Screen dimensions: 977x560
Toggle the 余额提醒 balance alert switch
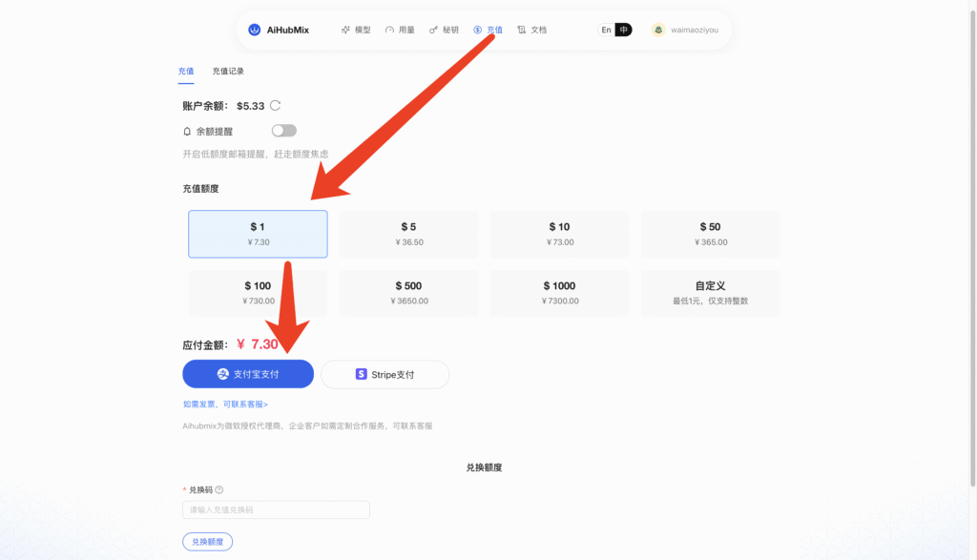coord(283,131)
